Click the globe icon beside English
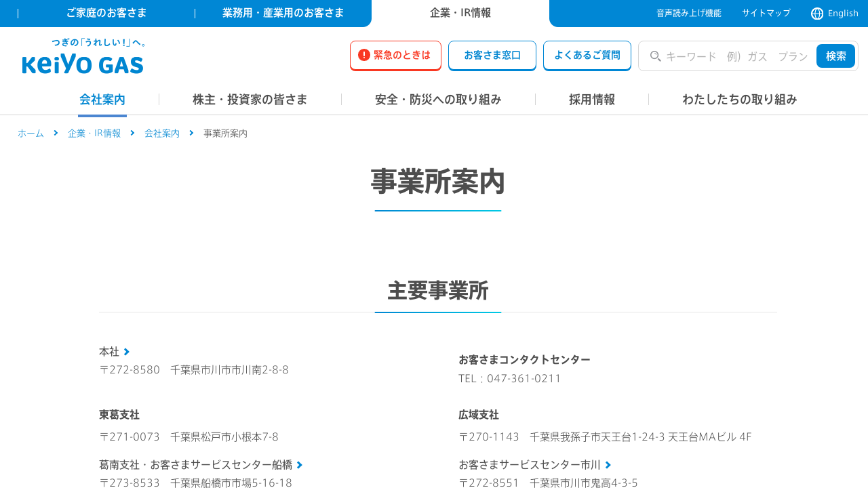Screen dimensions: 868x488 (817, 14)
